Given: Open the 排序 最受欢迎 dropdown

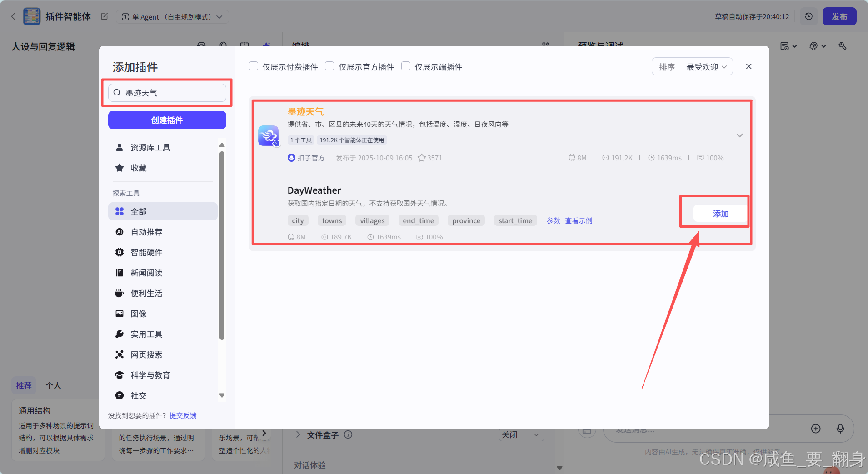Looking at the screenshot, I should tap(692, 67).
